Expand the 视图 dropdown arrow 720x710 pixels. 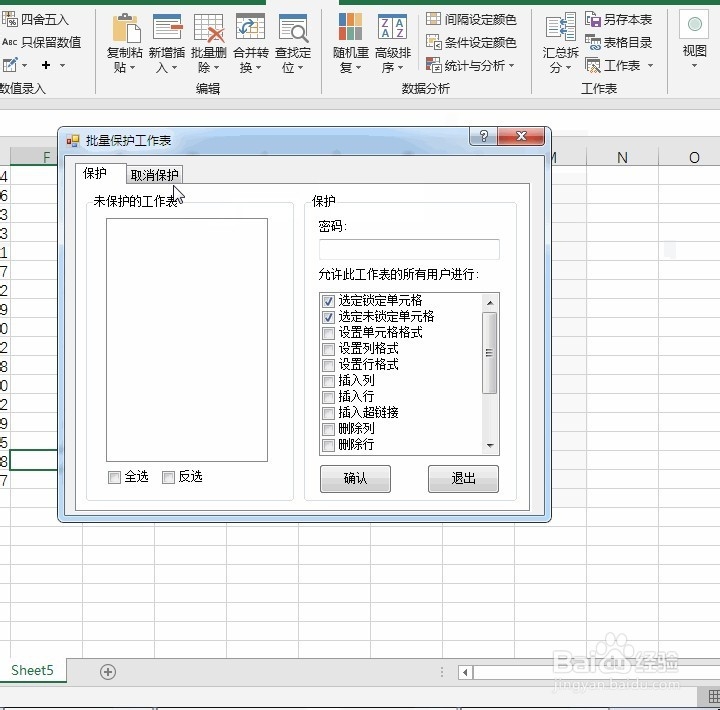pos(694,66)
